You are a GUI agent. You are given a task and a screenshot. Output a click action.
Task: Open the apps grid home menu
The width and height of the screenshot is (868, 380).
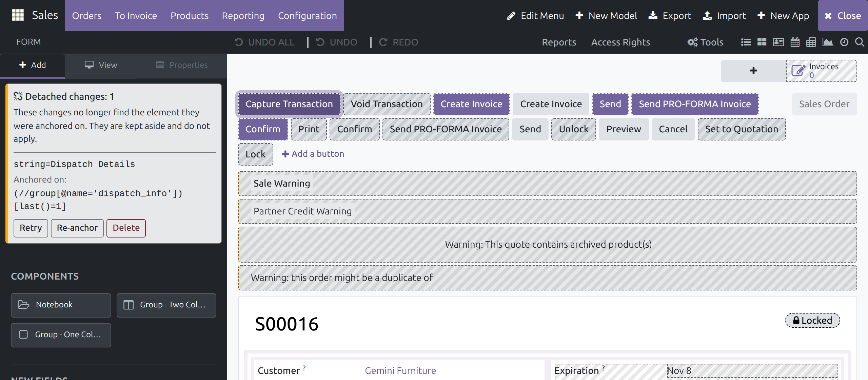coord(18,15)
